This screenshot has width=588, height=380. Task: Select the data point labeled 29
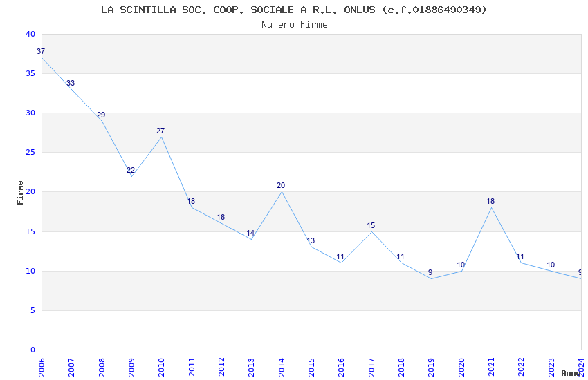pyautogui.click(x=101, y=115)
